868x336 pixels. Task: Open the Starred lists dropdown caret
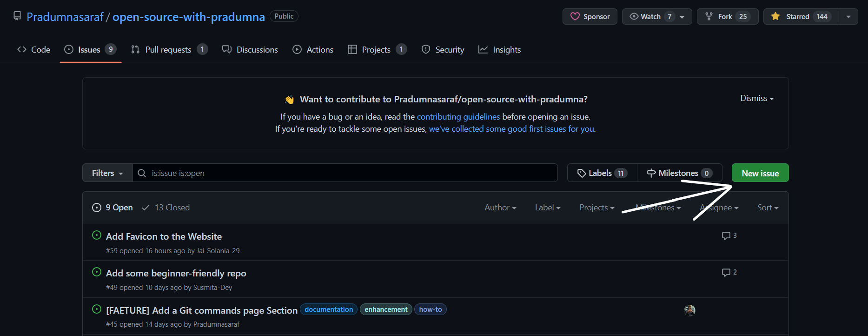coord(848,17)
